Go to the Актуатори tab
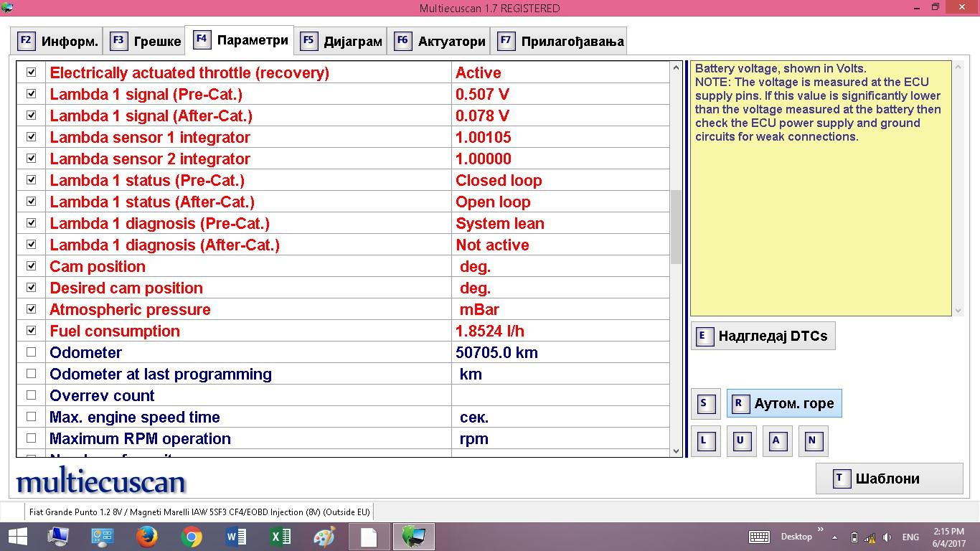 [439, 41]
